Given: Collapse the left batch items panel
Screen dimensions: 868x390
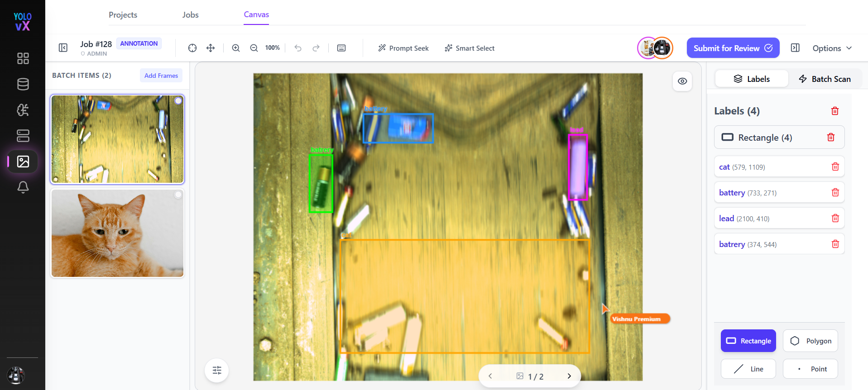Looking at the screenshot, I should (x=63, y=48).
